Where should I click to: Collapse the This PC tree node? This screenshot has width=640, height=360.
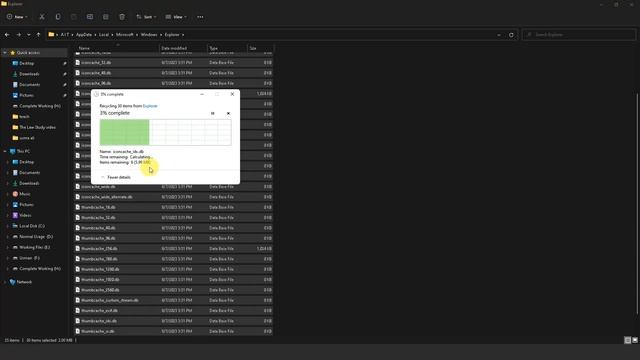tap(5, 151)
